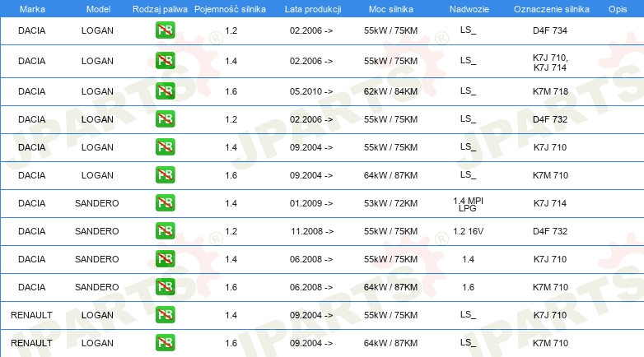Screen dimensions: 644x357
Task: Select engine code D4F 734
Action: click(550, 30)
